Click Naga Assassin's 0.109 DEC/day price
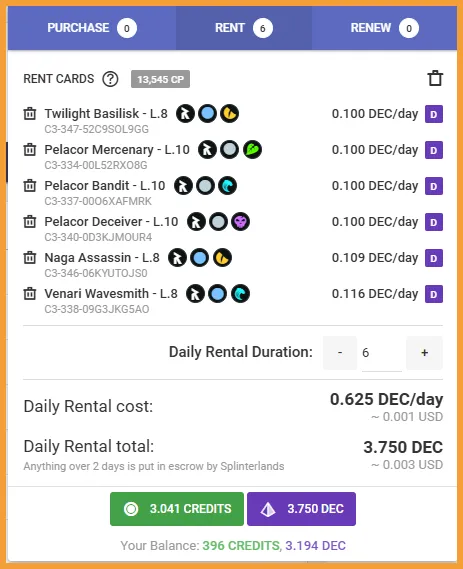The image size is (463, 569). pyautogui.click(x=375, y=258)
